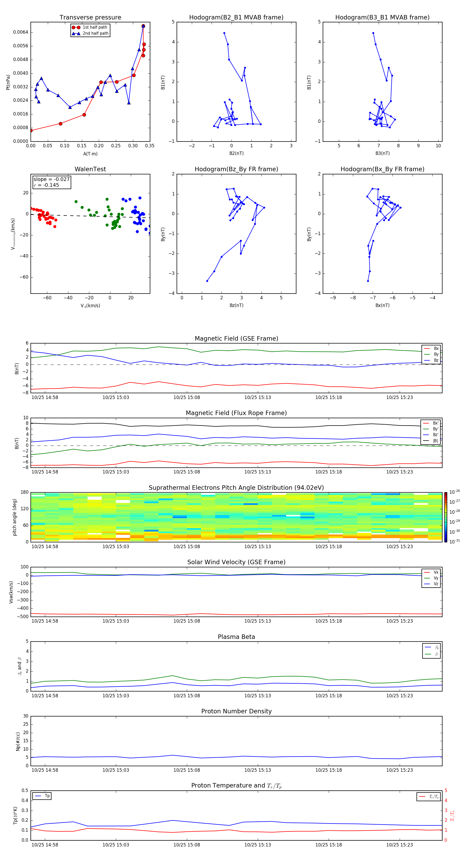The image size is (473, 868).
Task: Click the 'Hodogram(B2_B1 MVAB frame)' title
Action: click(236, 18)
